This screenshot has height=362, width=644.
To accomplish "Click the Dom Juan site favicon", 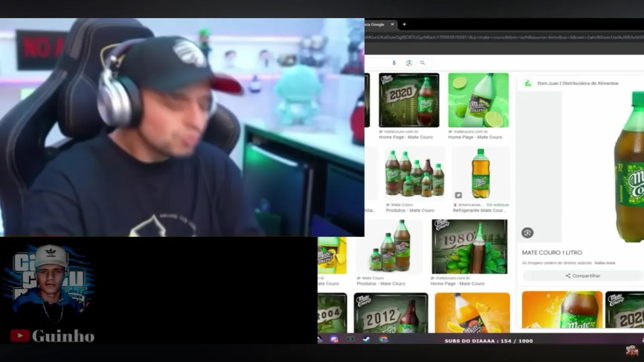I will [527, 83].
